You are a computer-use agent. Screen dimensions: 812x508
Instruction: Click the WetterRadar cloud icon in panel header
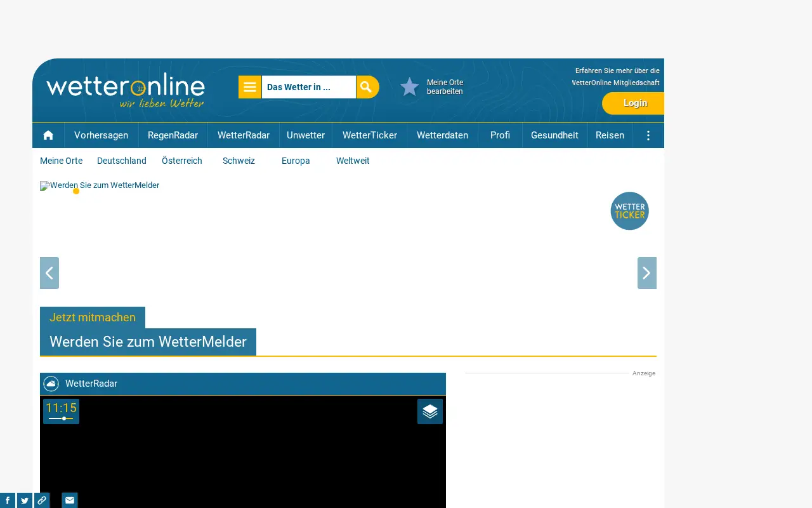(51, 384)
